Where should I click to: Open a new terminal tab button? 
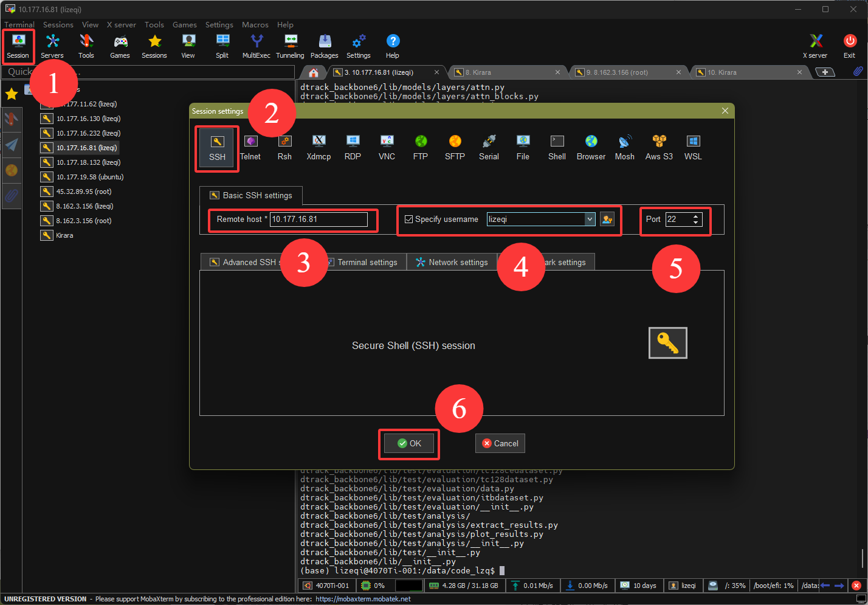click(x=825, y=72)
